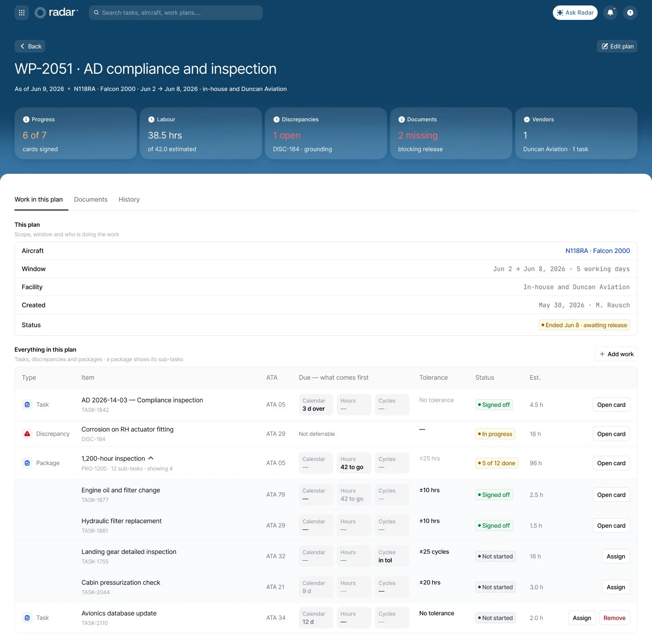Screen dimensions: 652x644
Task: Go Back to the previous page
Action: (30, 46)
